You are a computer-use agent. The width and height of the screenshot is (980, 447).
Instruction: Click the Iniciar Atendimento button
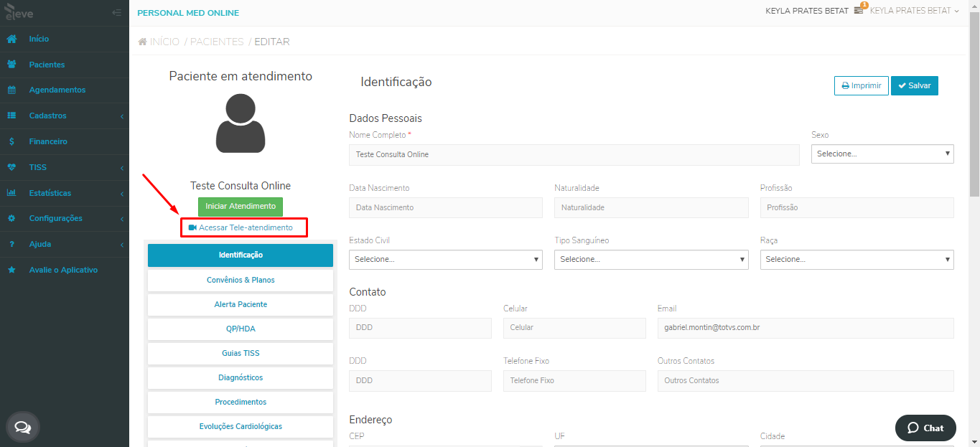click(241, 207)
